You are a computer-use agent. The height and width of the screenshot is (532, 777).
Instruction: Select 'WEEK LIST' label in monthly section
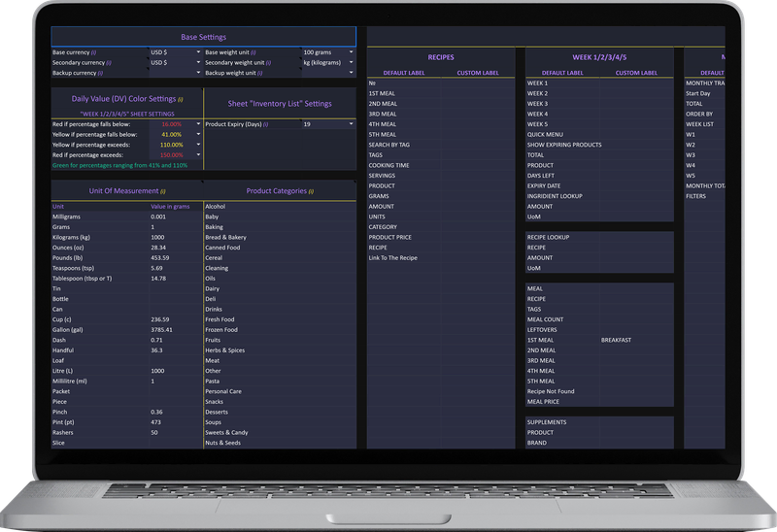(699, 124)
